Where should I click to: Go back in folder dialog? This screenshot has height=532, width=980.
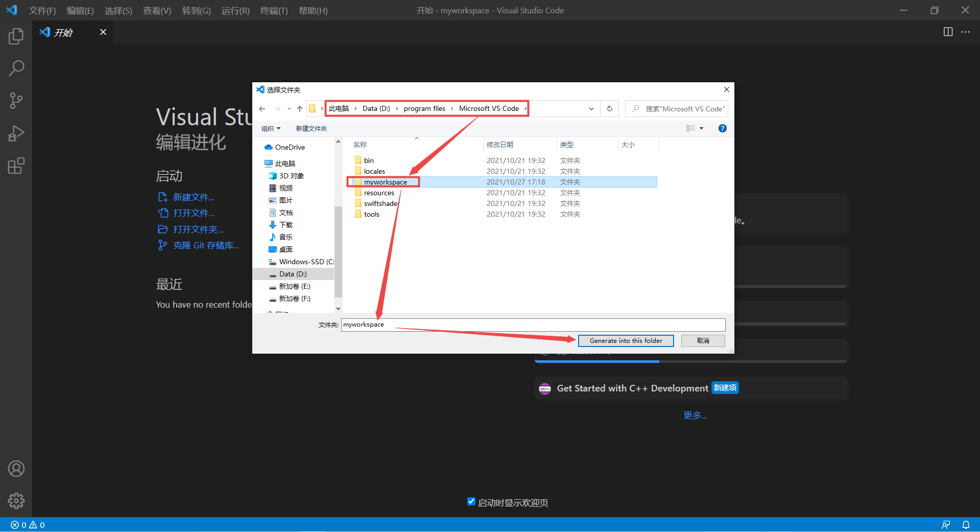tap(262, 109)
